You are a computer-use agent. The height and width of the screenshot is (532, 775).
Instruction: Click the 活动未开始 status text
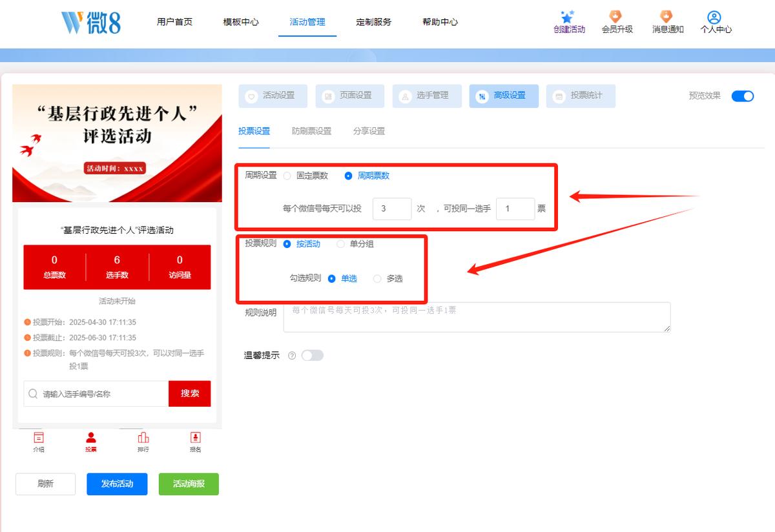tap(117, 302)
